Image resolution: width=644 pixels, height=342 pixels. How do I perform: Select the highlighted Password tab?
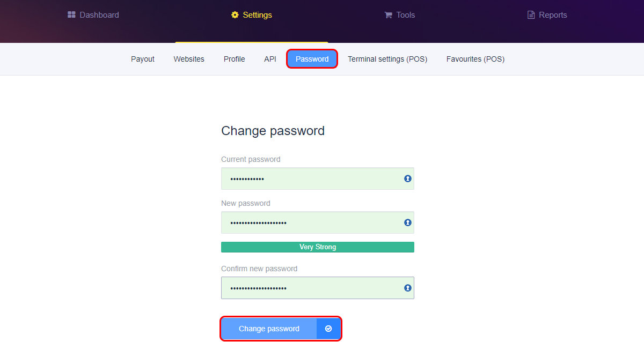pyautogui.click(x=312, y=59)
